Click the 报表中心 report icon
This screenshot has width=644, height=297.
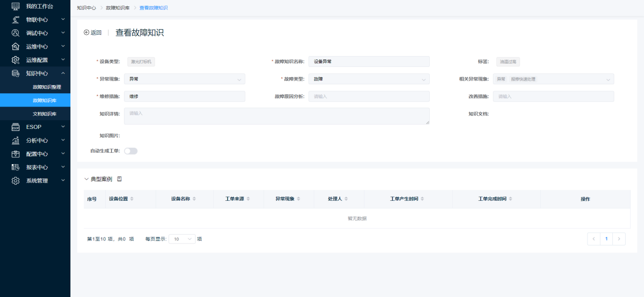15,167
